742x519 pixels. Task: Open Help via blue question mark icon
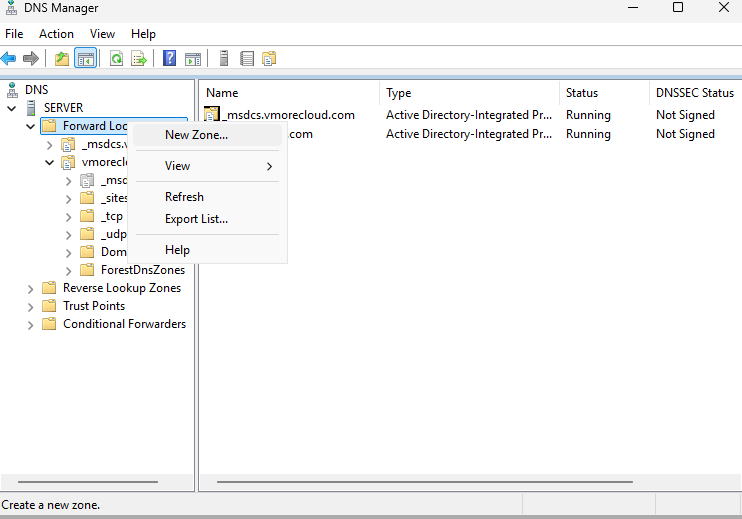[169, 59]
